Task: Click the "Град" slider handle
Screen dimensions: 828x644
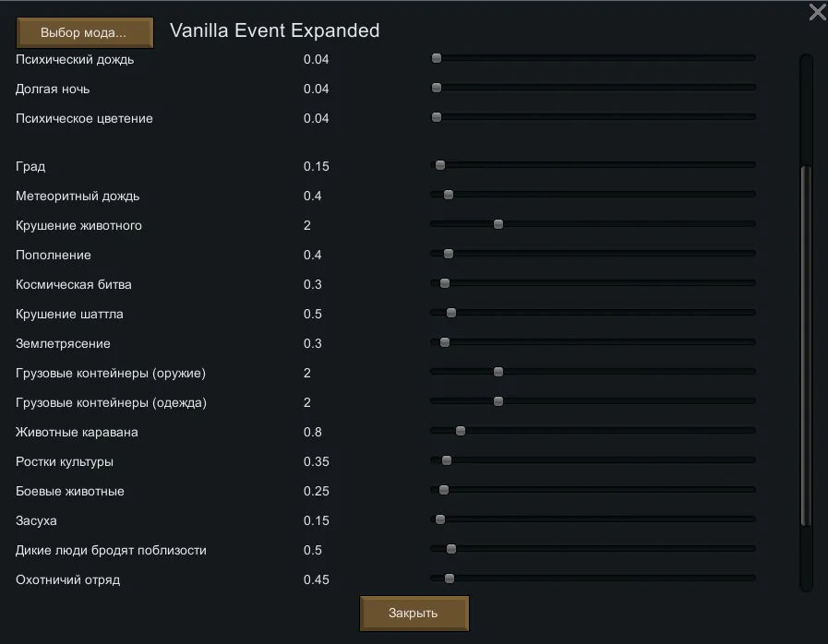Action: pos(440,165)
